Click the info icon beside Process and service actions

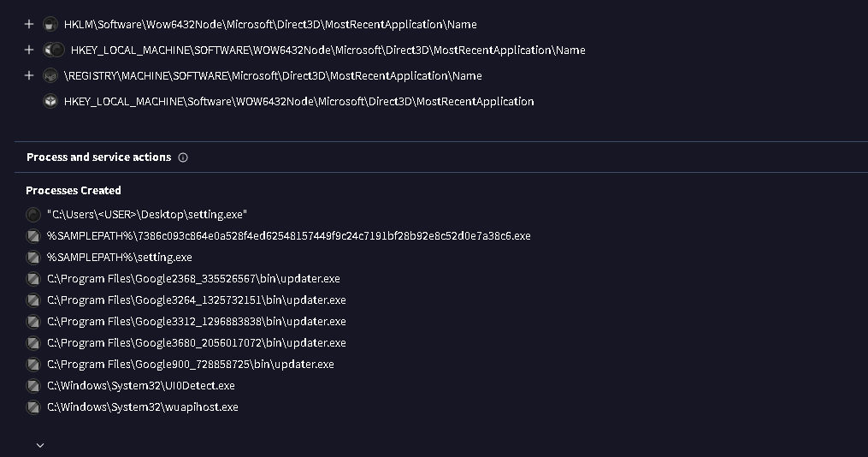click(x=183, y=157)
